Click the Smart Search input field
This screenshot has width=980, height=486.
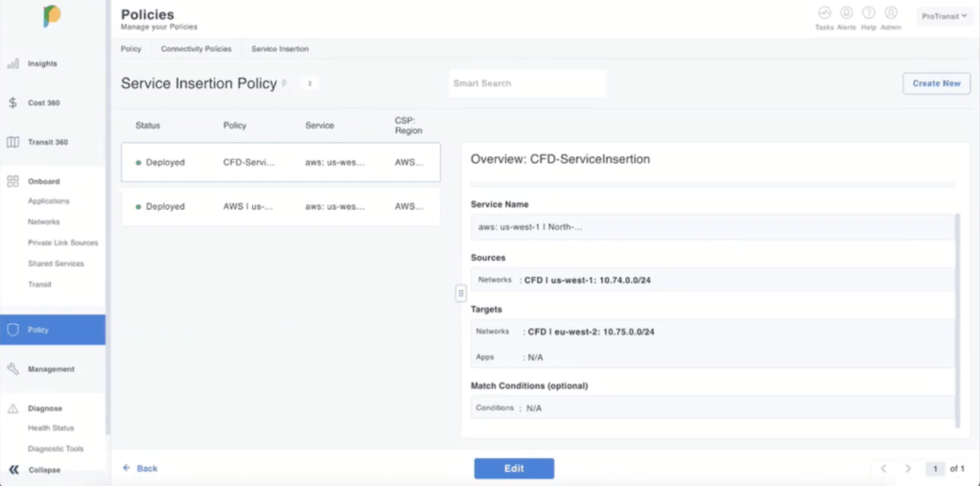tap(527, 83)
